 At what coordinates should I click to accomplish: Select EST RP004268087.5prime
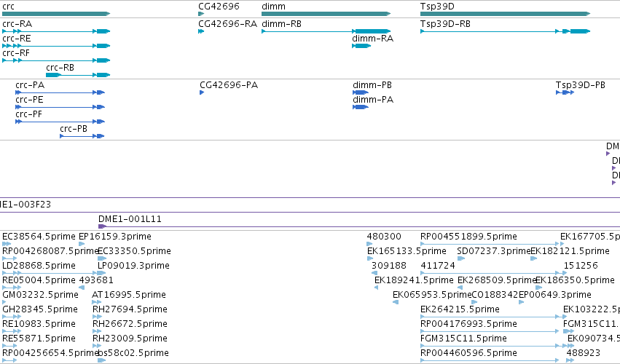click(x=50, y=251)
